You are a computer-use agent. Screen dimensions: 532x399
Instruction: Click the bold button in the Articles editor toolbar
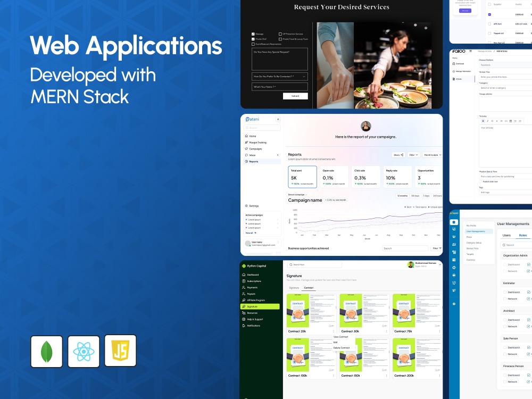pyautogui.click(x=483, y=121)
